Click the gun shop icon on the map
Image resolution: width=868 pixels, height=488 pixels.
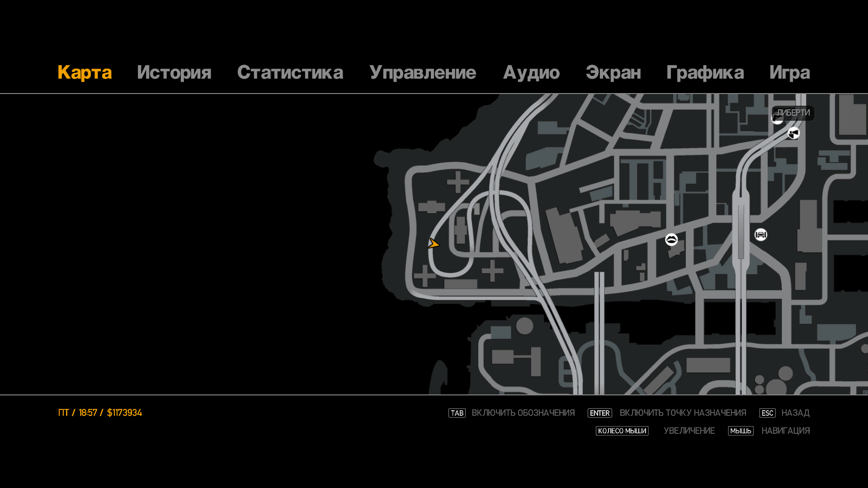tap(776, 120)
